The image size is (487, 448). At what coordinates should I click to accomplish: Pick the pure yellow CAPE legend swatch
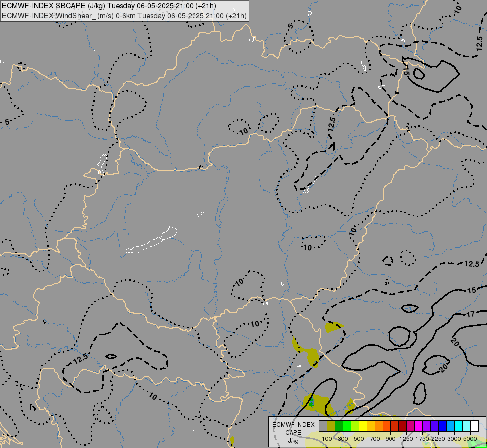[363, 426]
